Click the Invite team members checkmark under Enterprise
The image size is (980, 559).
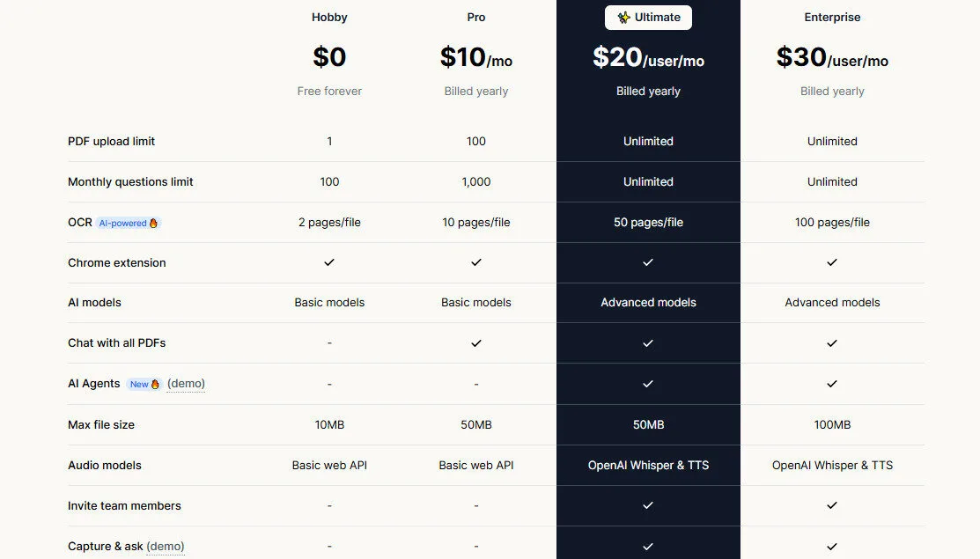[x=831, y=505]
